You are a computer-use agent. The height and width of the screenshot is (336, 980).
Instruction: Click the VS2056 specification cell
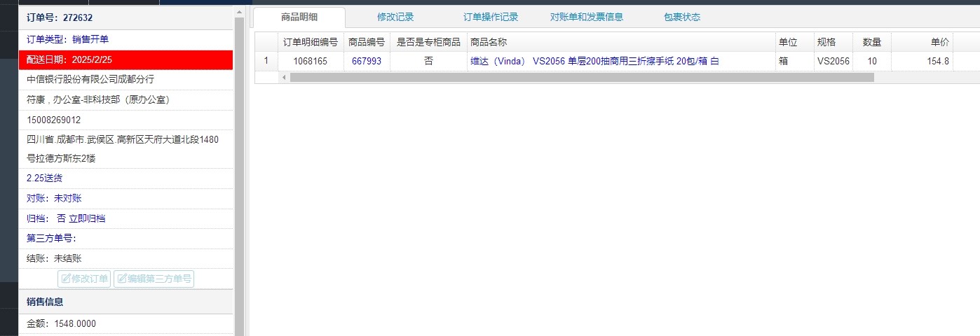pos(833,61)
